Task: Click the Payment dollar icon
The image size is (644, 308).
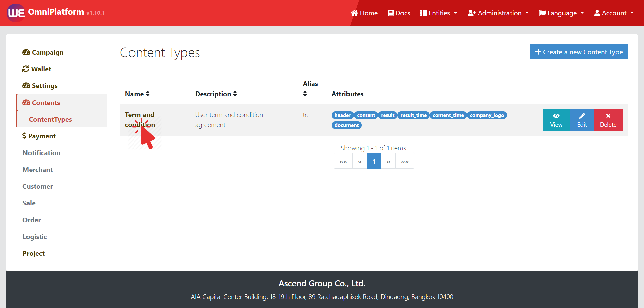Action: (24, 136)
